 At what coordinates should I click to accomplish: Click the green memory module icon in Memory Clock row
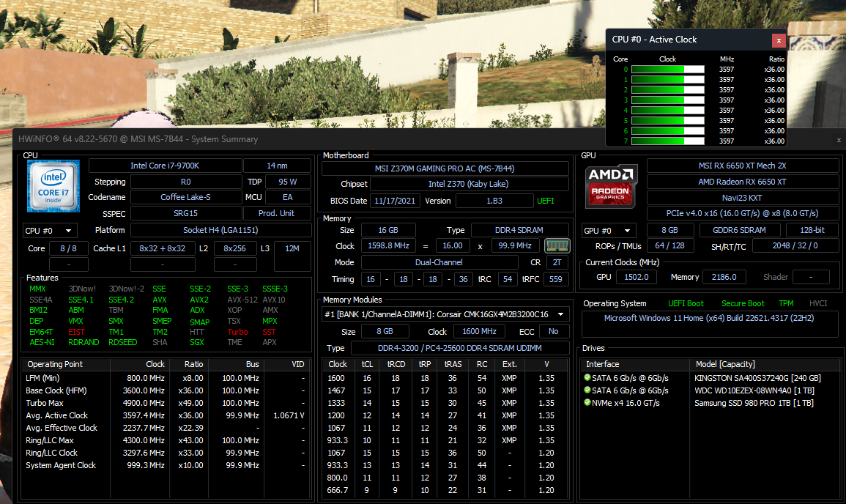pyautogui.click(x=557, y=246)
